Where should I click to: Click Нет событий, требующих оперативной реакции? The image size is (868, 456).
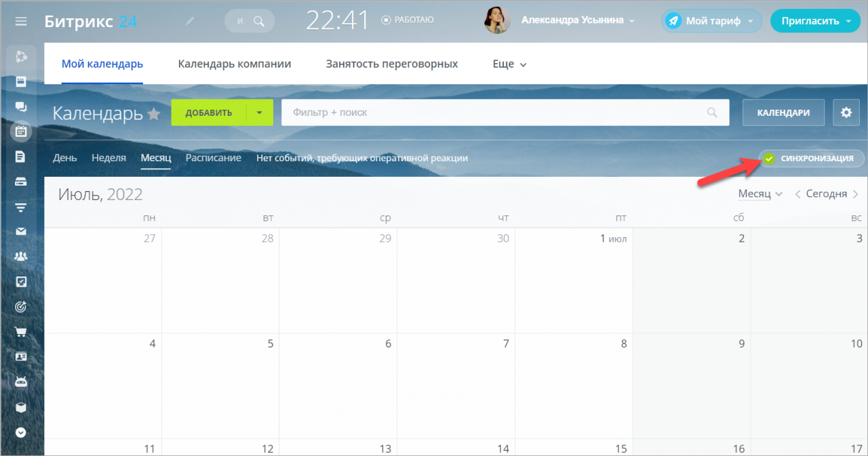362,158
